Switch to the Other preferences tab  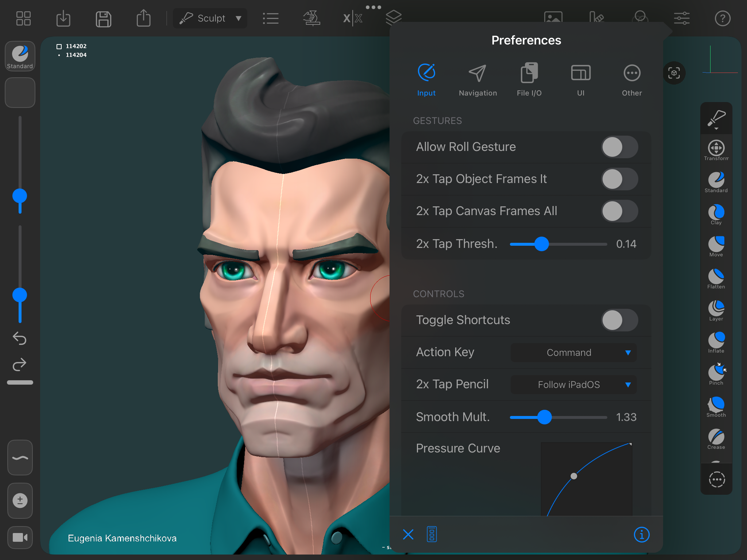click(x=632, y=80)
